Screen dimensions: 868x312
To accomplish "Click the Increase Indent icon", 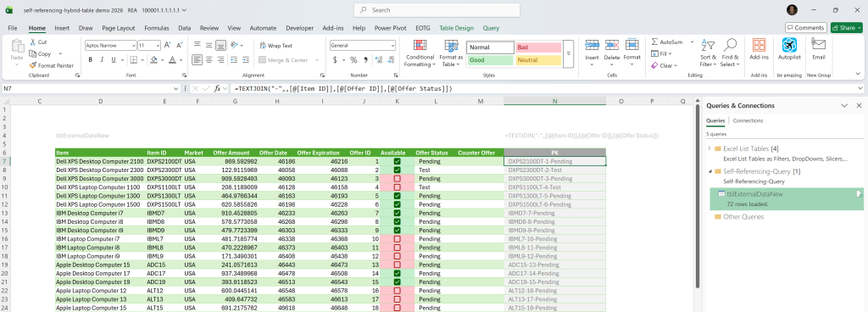I will click(247, 59).
